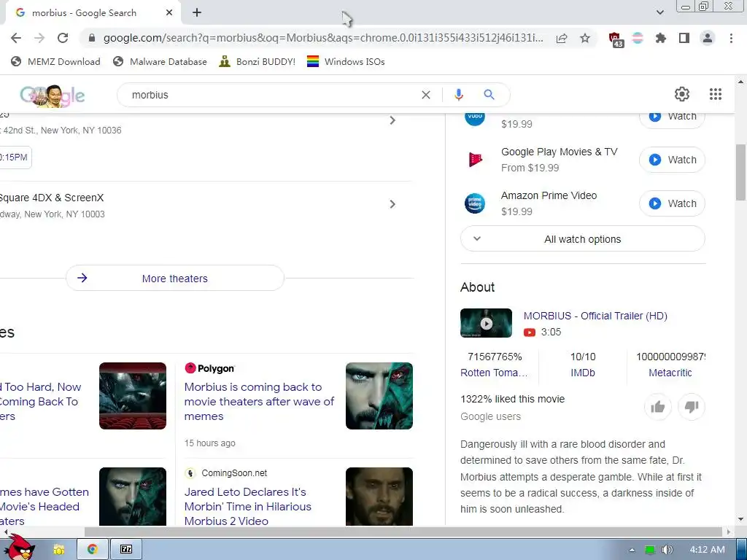
Task: Open a new browser tab
Action: tap(197, 13)
